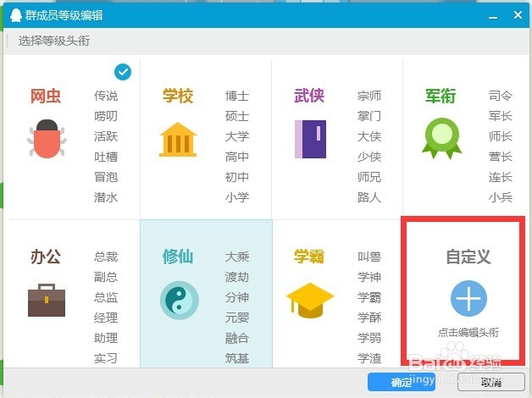Viewport: 532px width, 398px height.
Task: Click the 经理 level title
Action: coord(106,318)
